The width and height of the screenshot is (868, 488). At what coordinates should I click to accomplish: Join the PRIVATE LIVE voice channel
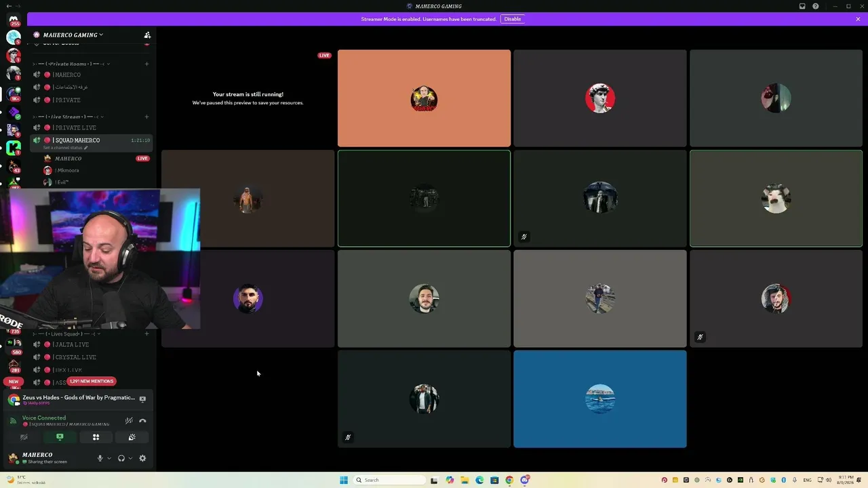pyautogui.click(x=91, y=127)
